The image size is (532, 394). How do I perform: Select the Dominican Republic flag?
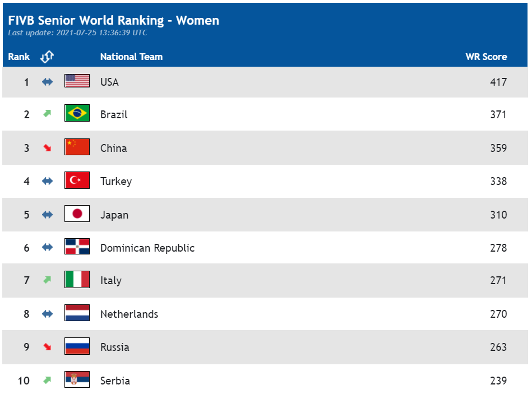[77, 247]
